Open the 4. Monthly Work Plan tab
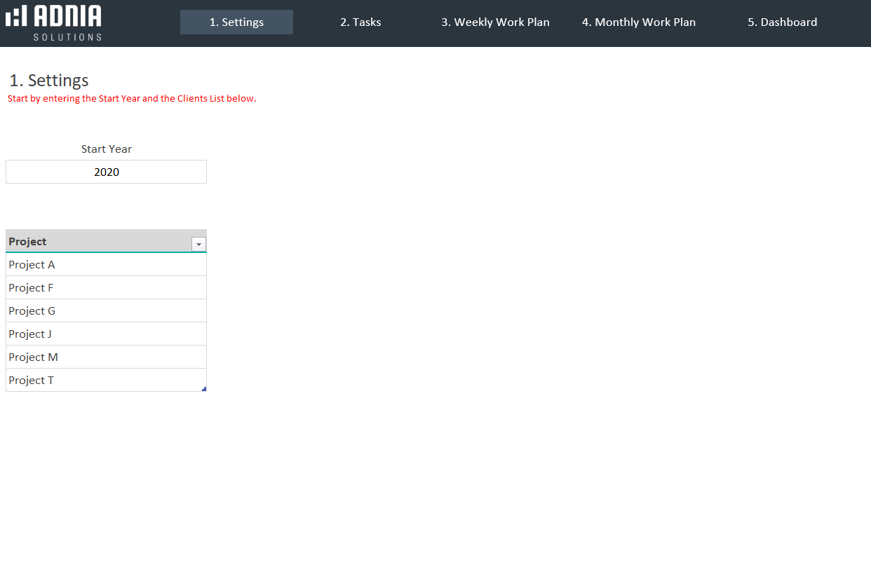The width and height of the screenshot is (871, 588). click(638, 22)
